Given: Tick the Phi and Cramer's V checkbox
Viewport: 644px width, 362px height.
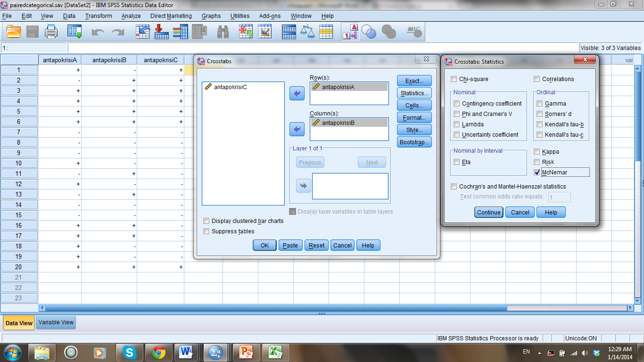Looking at the screenshot, I should point(457,114).
